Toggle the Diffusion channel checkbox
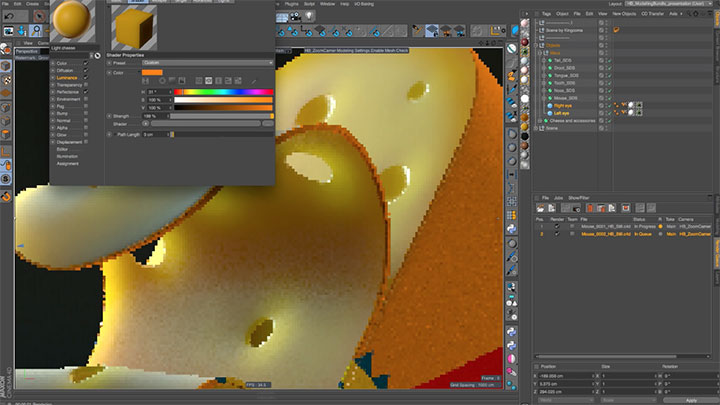Screen dimensions: 720x405 tap(86, 70)
